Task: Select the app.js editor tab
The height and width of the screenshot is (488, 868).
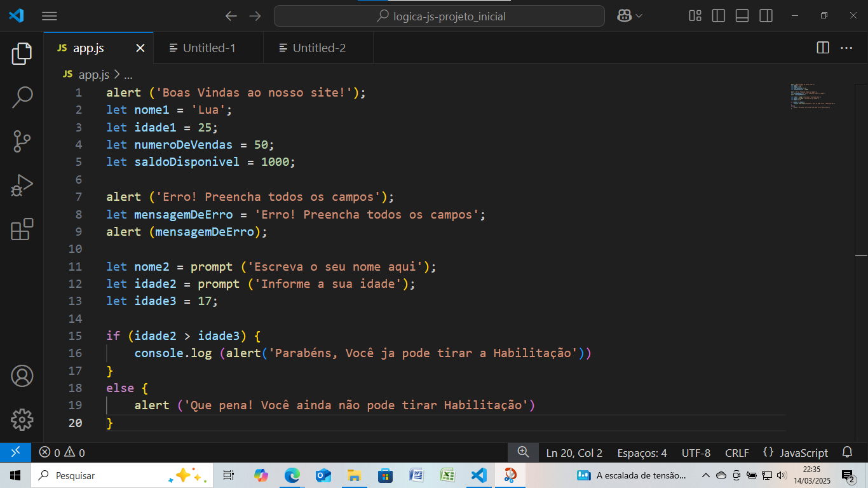Action: point(98,48)
